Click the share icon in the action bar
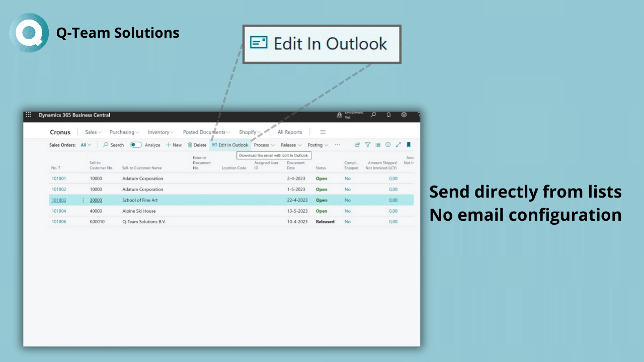 357,145
